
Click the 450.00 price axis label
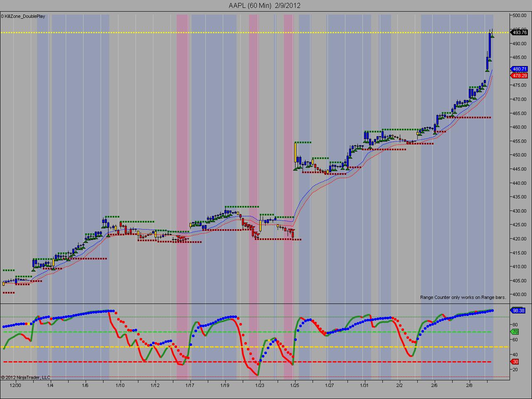point(520,155)
